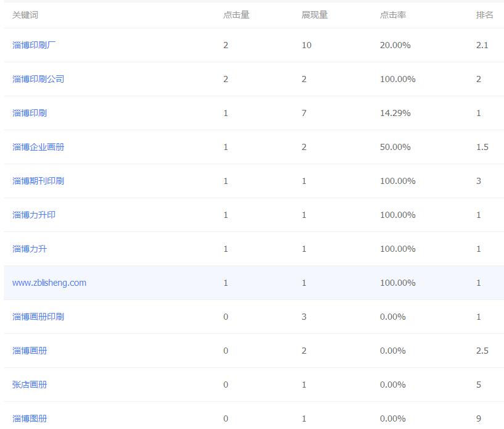Click the 20.00% click-rate value

coord(395,45)
